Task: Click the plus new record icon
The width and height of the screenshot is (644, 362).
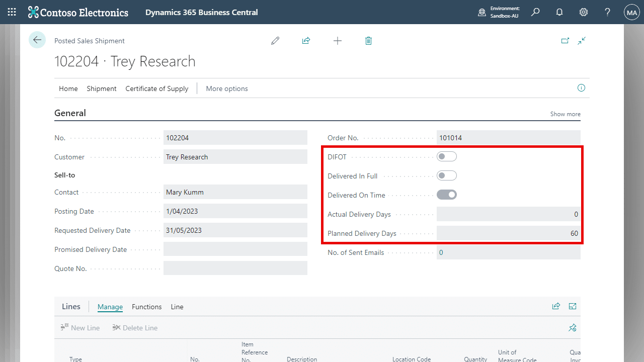Action: coord(338,41)
